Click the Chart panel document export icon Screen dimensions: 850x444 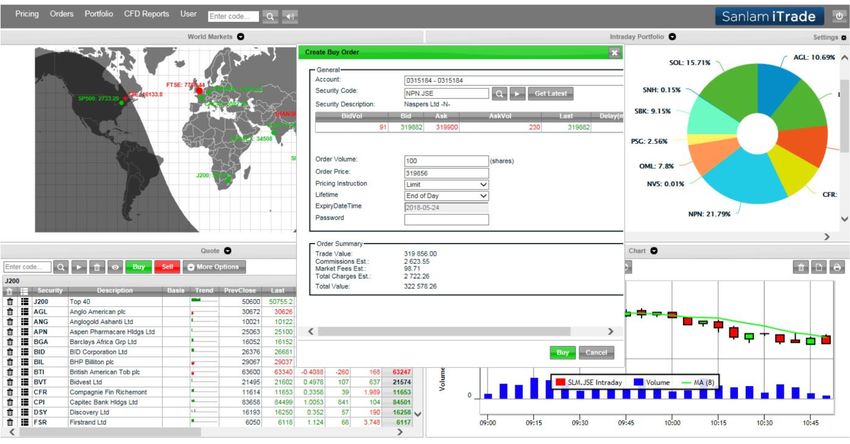(x=819, y=267)
